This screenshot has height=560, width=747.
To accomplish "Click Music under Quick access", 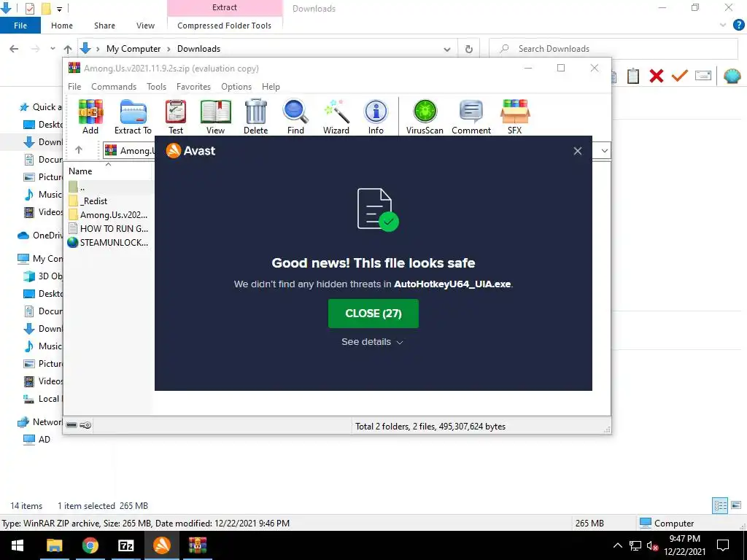I will click(43, 194).
